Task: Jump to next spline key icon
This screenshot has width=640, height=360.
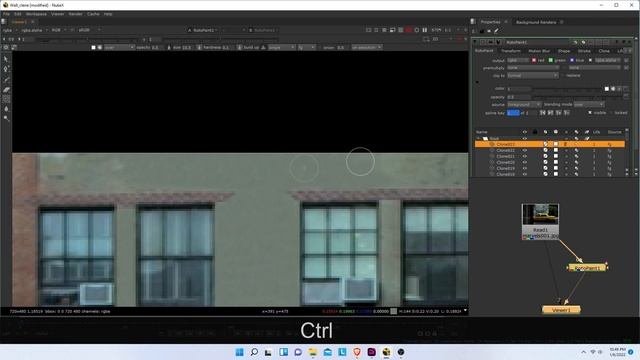Action: [551, 113]
